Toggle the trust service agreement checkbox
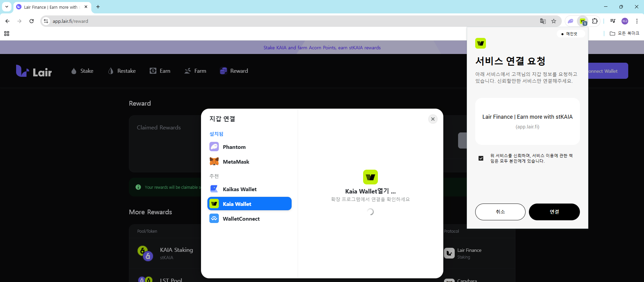Viewport: 644px width, 282px height. (481, 158)
